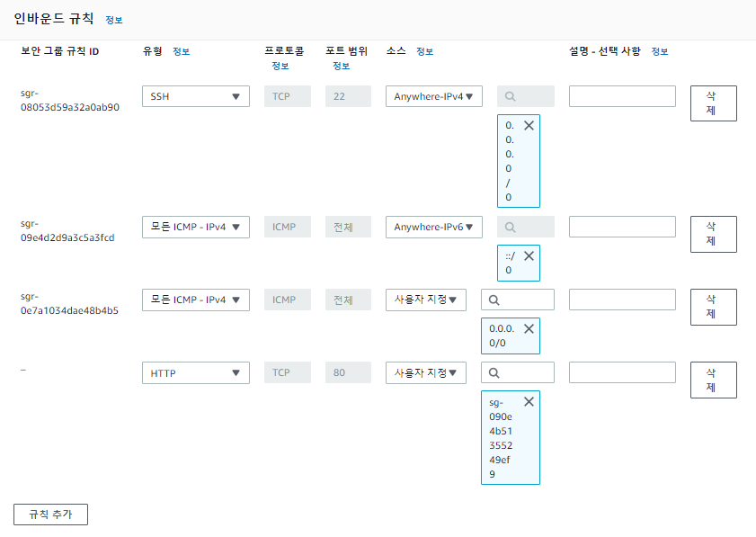Open type dropdown for rule sgr-0e7a1034dae48b4b5
The width and height of the screenshot is (756, 537).
pyautogui.click(x=196, y=300)
